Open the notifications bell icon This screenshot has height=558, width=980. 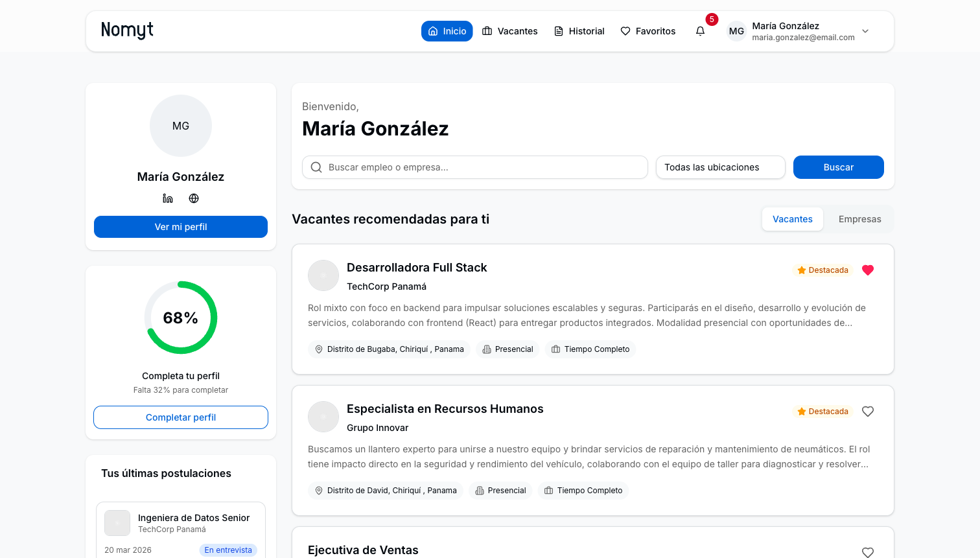coord(700,30)
